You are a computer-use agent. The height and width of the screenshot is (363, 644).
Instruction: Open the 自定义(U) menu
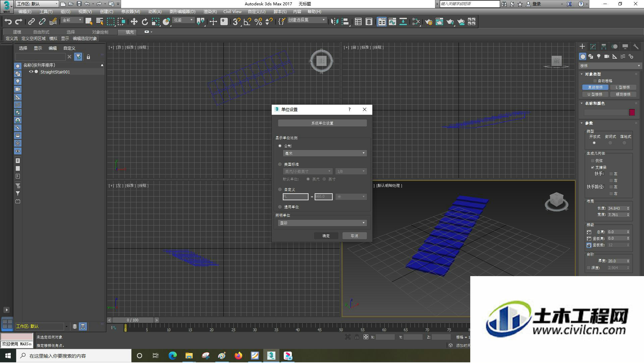click(x=257, y=12)
